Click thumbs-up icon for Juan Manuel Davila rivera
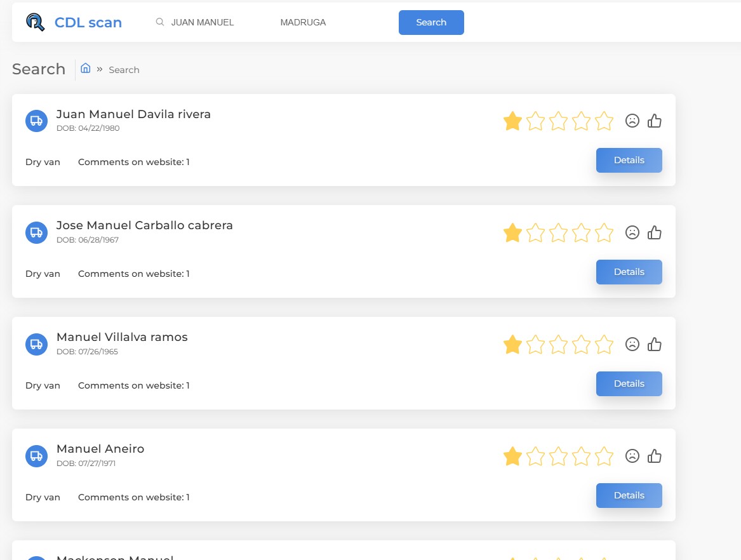This screenshot has width=741, height=560. tap(655, 121)
